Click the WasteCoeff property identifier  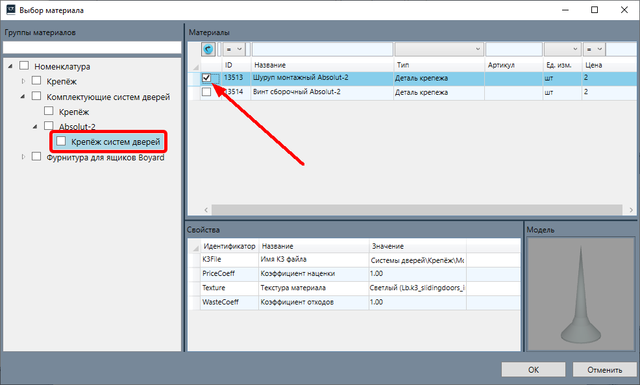[220, 302]
